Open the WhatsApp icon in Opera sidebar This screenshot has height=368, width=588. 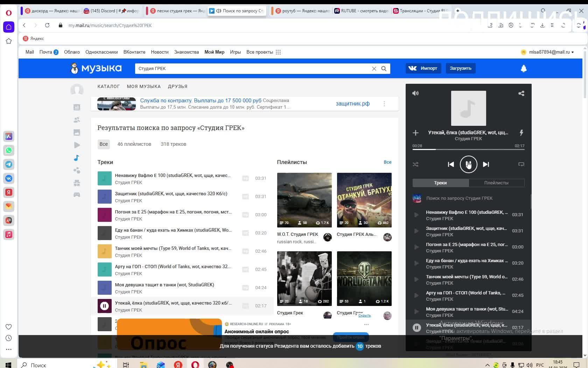tap(9, 150)
